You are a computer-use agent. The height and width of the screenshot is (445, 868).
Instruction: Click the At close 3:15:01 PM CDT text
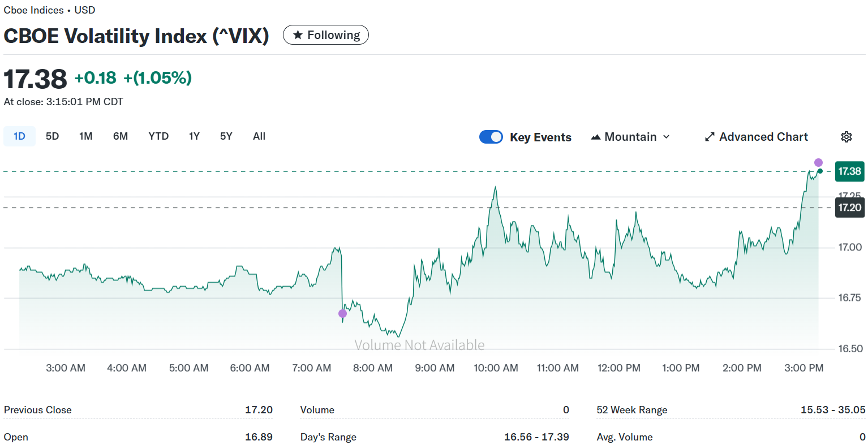point(63,102)
